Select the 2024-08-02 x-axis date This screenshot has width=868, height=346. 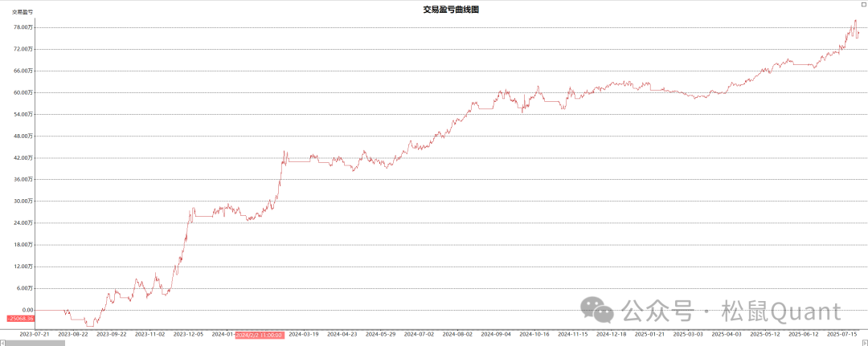(458, 334)
